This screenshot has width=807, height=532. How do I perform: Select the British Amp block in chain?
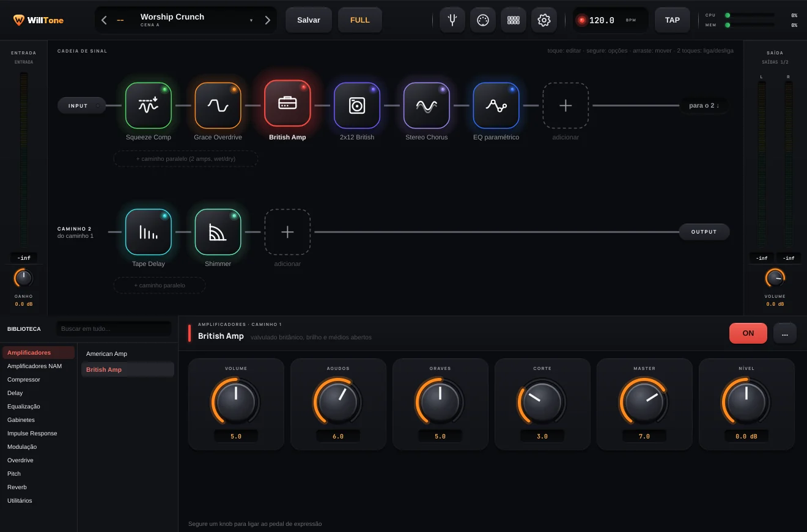click(287, 103)
